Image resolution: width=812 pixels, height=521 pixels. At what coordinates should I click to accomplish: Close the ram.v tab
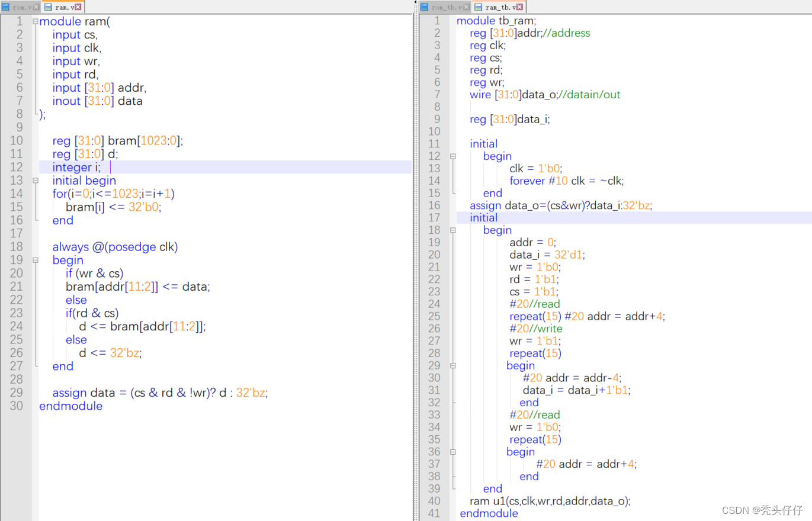pyautogui.click(x=78, y=7)
